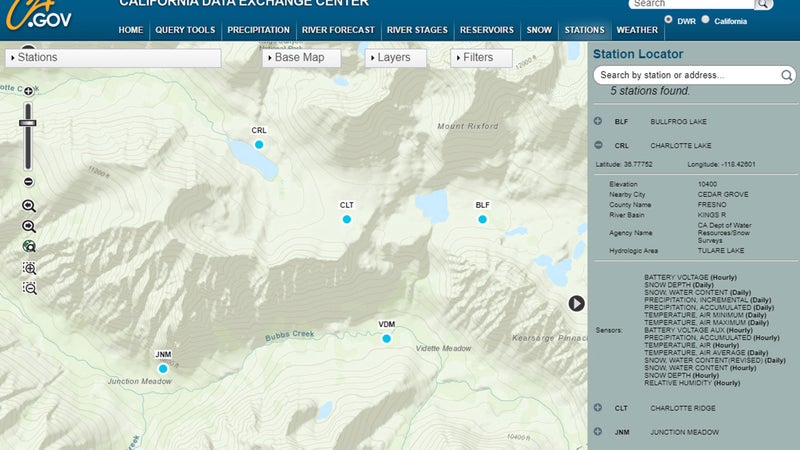The height and width of the screenshot is (450, 800).
Task: Open the SNOW menu
Action: 539,30
